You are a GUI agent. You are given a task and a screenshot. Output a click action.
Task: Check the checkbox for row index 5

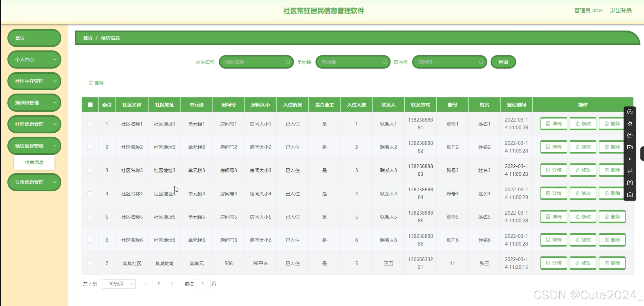click(90, 217)
